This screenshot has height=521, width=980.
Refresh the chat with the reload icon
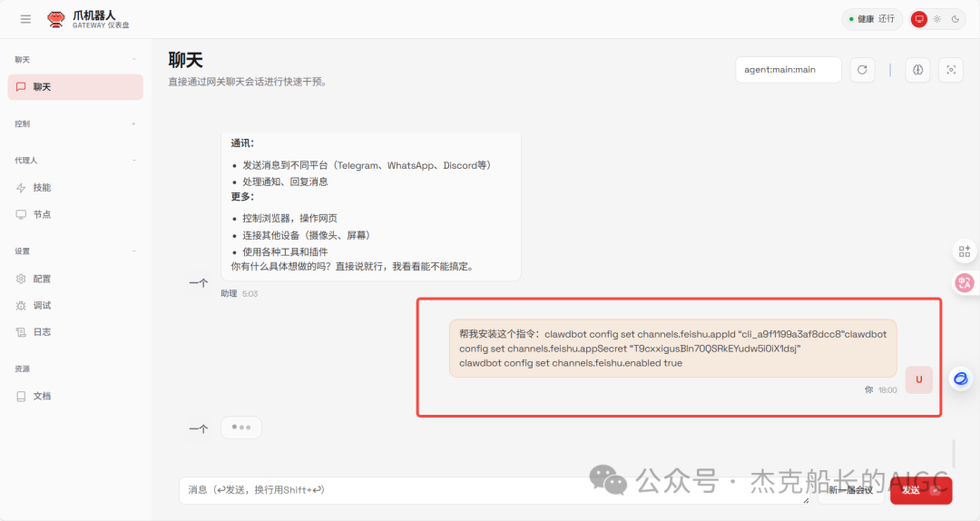(862, 69)
